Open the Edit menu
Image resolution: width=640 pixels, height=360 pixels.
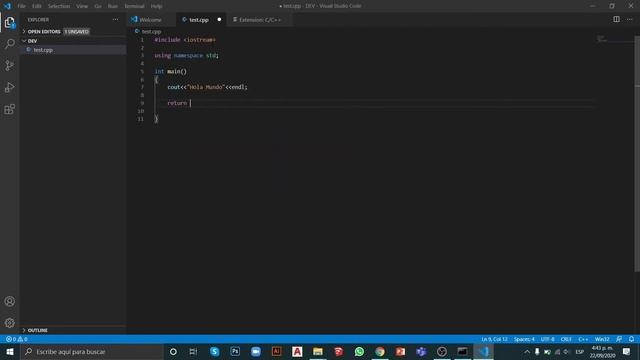[37, 6]
